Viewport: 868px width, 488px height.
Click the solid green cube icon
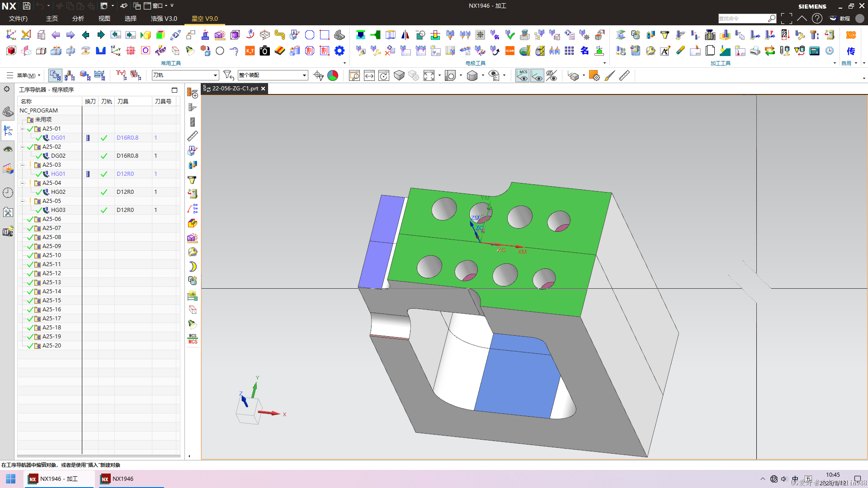(x=160, y=35)
